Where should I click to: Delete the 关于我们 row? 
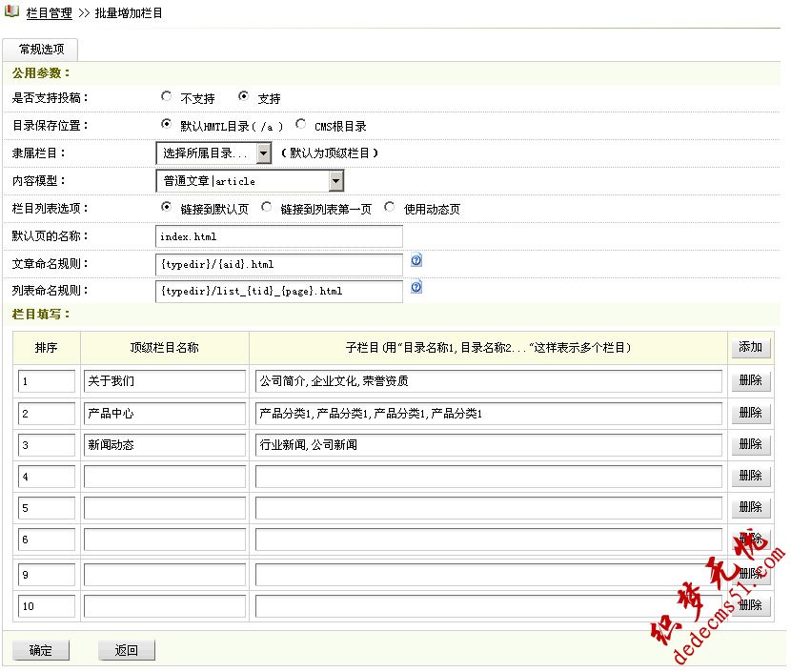[750, 381]
